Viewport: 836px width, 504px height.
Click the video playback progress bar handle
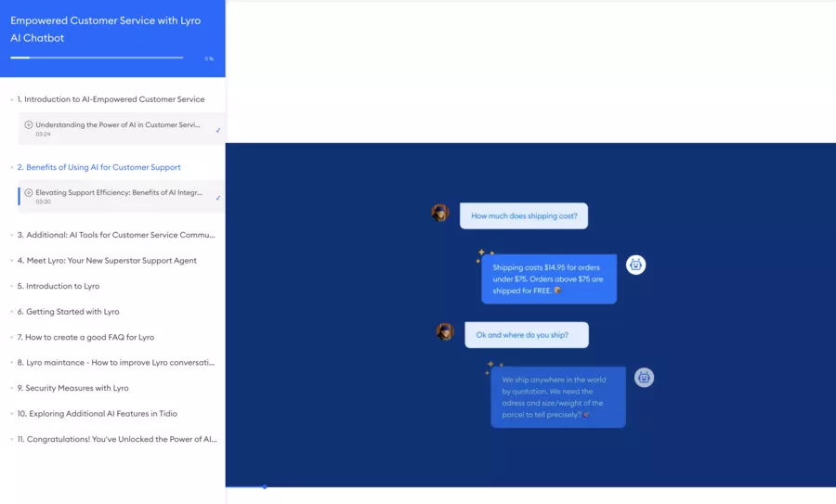pyautogui.click(x=265, y=486)
